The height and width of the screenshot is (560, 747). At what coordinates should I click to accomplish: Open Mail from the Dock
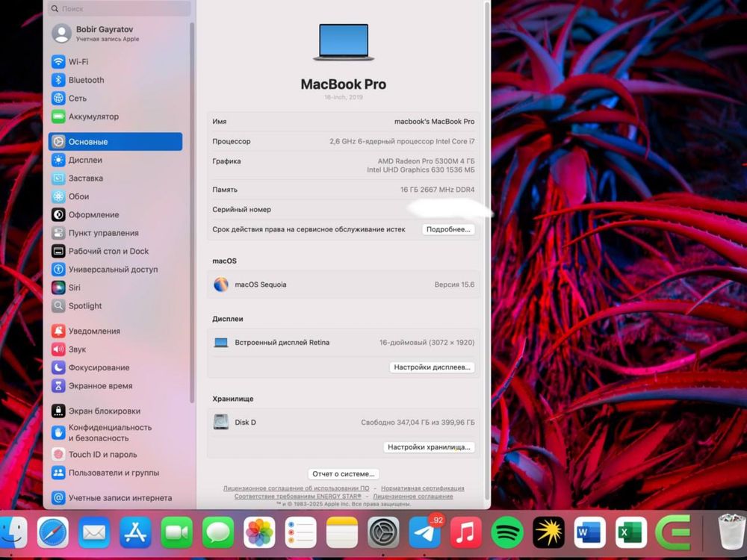coord(94,532)
